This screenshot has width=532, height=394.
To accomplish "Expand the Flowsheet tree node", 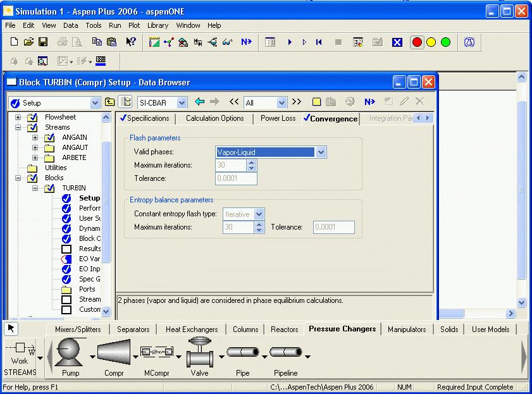I will click(18, 118).
